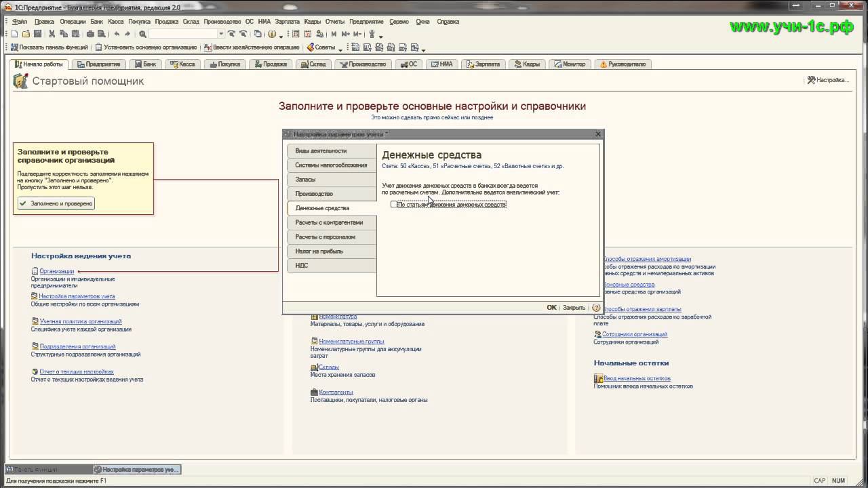The width and height of the screenshot is (868, 488).
Task: Click the Cut scissors icon
Action: pos(52,34)
